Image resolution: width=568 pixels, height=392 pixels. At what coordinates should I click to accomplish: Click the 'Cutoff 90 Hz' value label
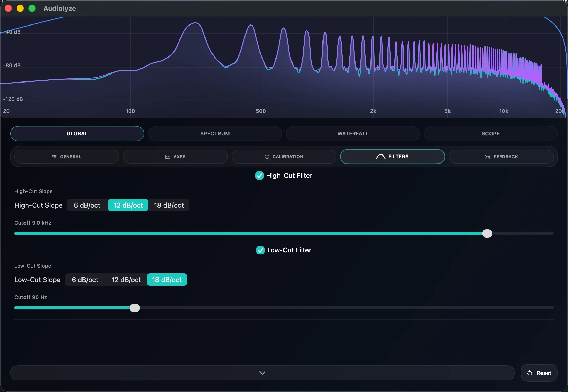(x=31, y=297)
